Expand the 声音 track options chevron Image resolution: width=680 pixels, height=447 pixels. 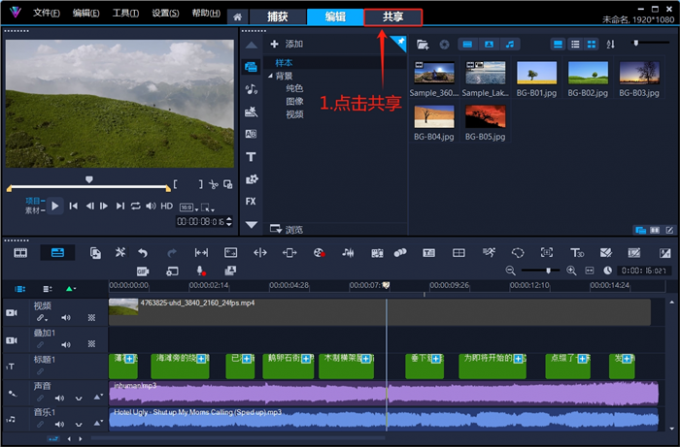(78, 398)
